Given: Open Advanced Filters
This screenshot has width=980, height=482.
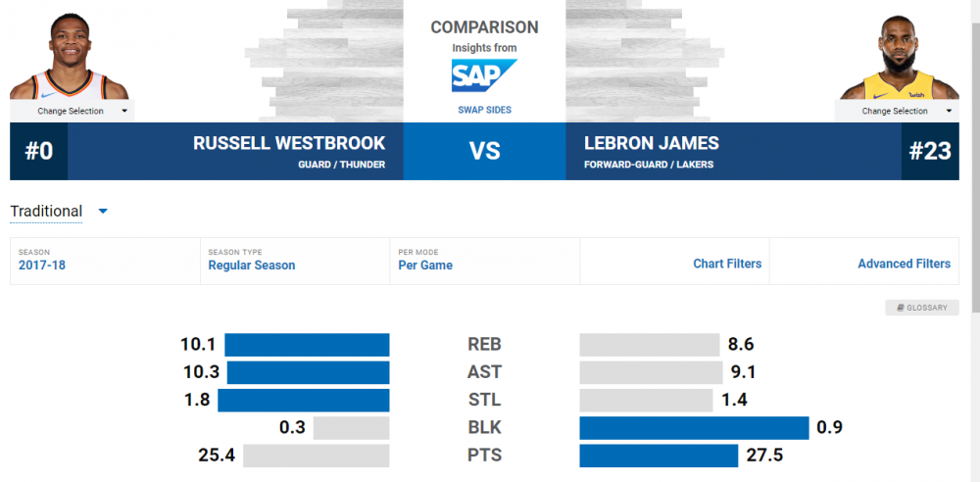Looking at the screenshot, I should point(904,264).
